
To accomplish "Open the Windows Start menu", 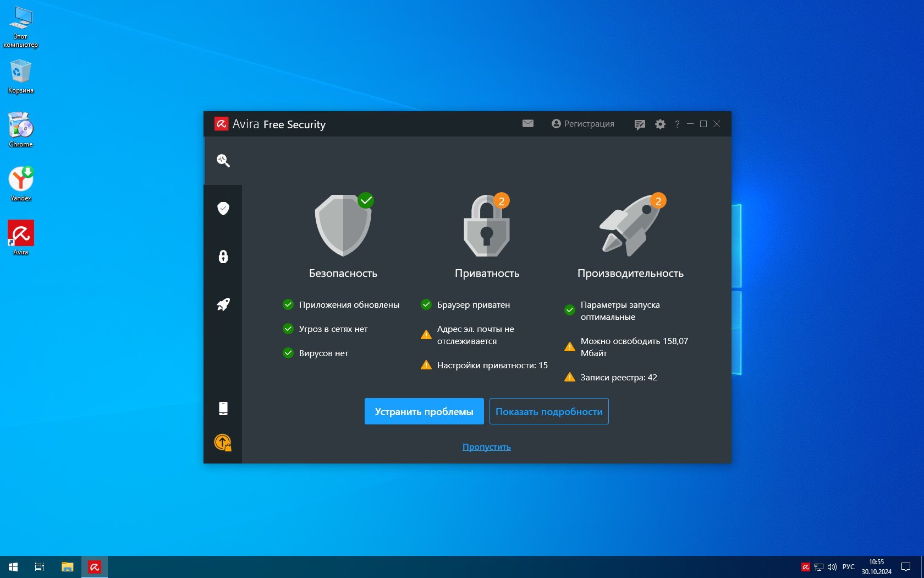I will [13, 567].
